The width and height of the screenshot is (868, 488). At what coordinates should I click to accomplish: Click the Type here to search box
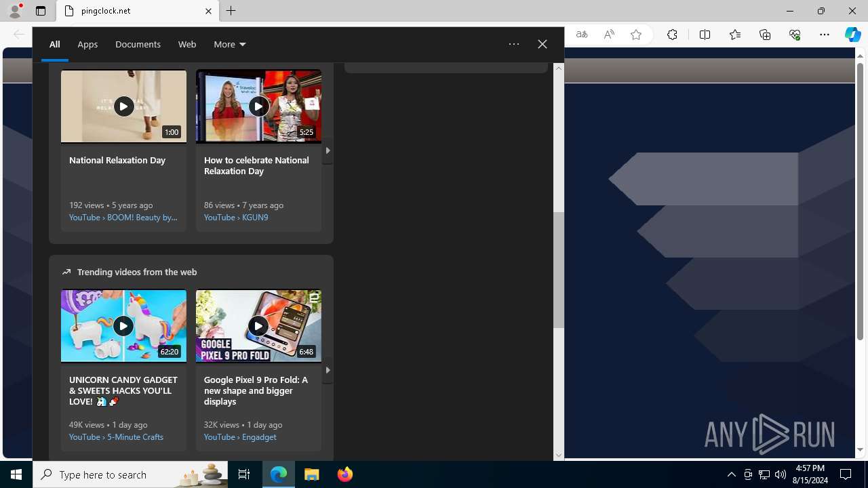point(131,474)
